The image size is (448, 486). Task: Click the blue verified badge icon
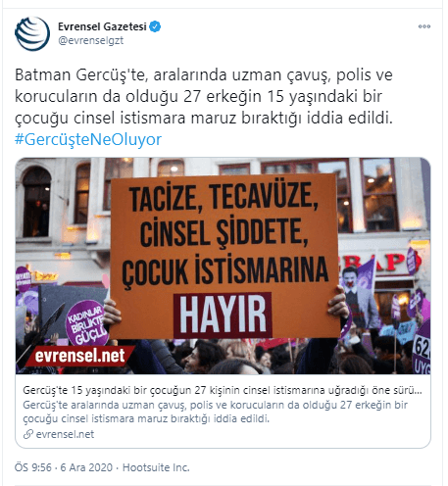point(155,26)
